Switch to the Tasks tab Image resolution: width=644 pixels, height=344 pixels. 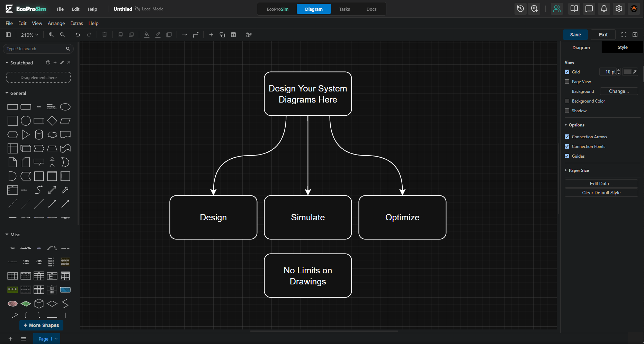345,9
